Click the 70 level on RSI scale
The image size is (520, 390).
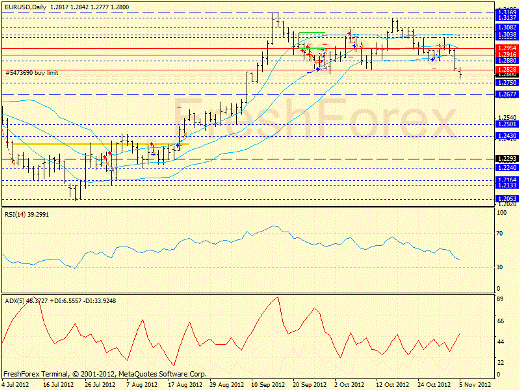pos(500,233)
